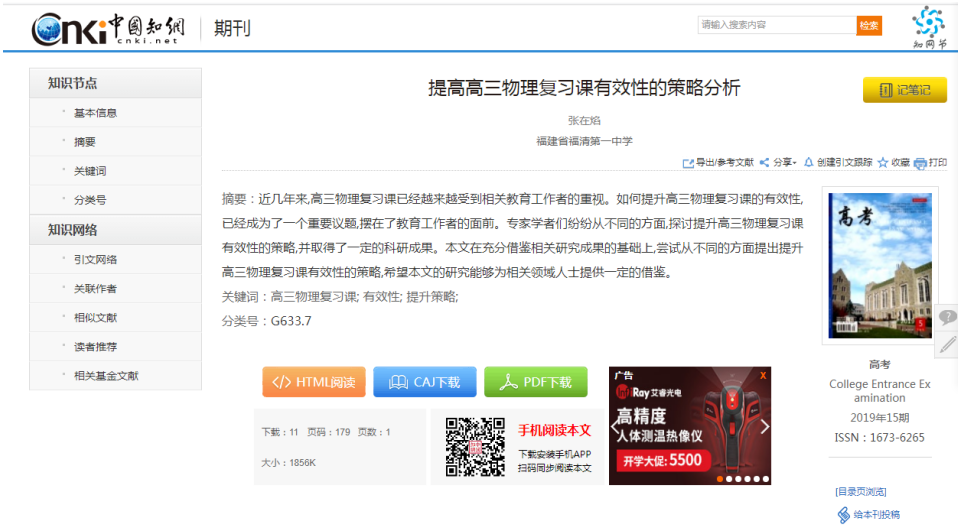Open 相关基金文献 in sidebar
Image resolution: width=958 pixels, height=527 pixels.
point(106,376)
